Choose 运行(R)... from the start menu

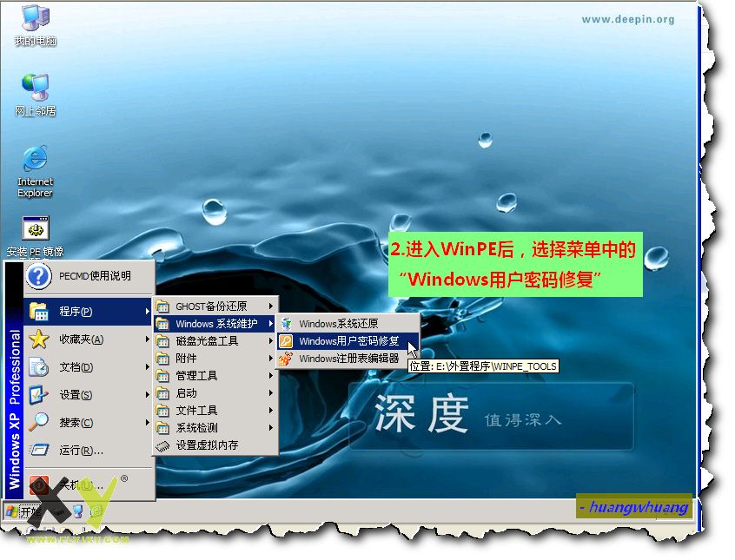coord(88,451)
